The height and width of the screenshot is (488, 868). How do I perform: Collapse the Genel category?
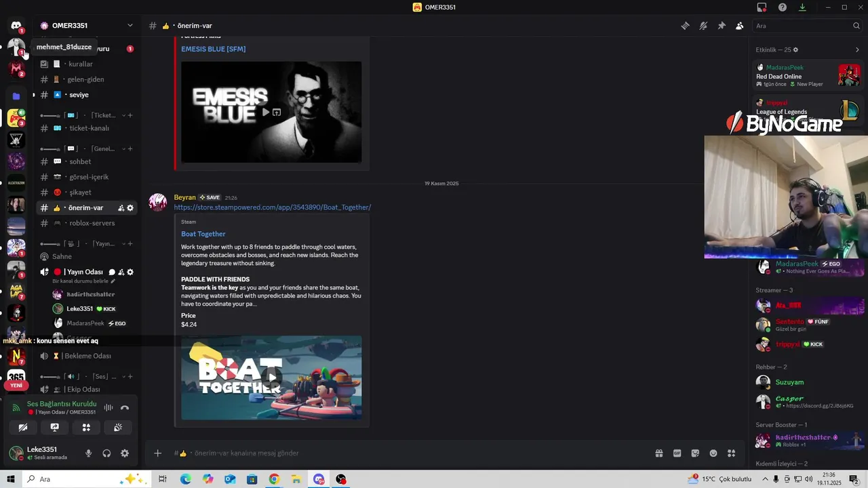85,148
